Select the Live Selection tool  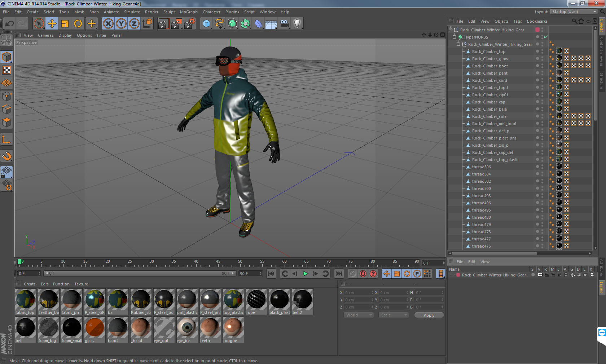tap(39, 24)
